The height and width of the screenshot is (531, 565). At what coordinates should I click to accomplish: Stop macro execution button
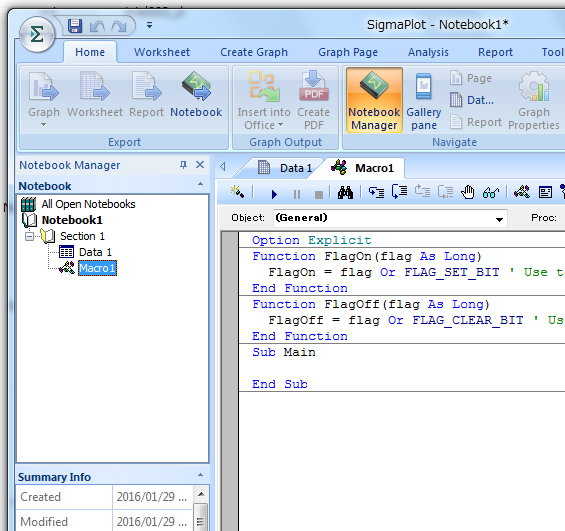click(319, 195)
